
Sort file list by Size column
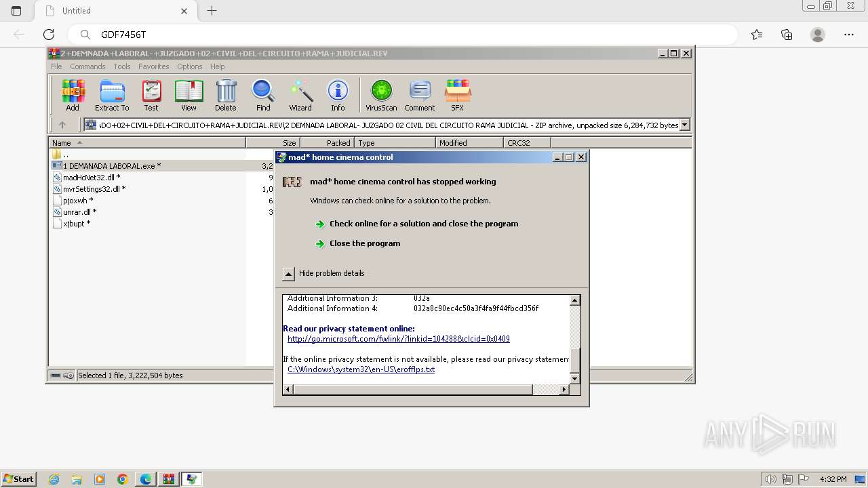click(x=273, y=142)
